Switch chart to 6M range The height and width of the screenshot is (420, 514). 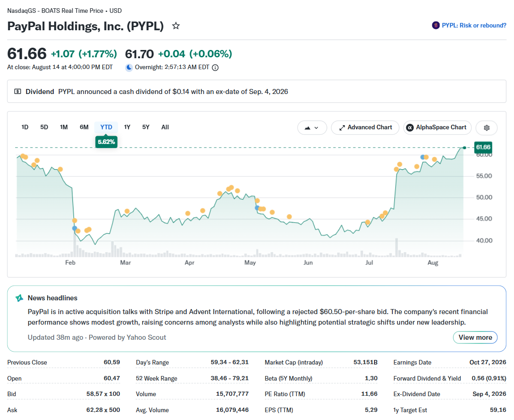tap(84, 127)
